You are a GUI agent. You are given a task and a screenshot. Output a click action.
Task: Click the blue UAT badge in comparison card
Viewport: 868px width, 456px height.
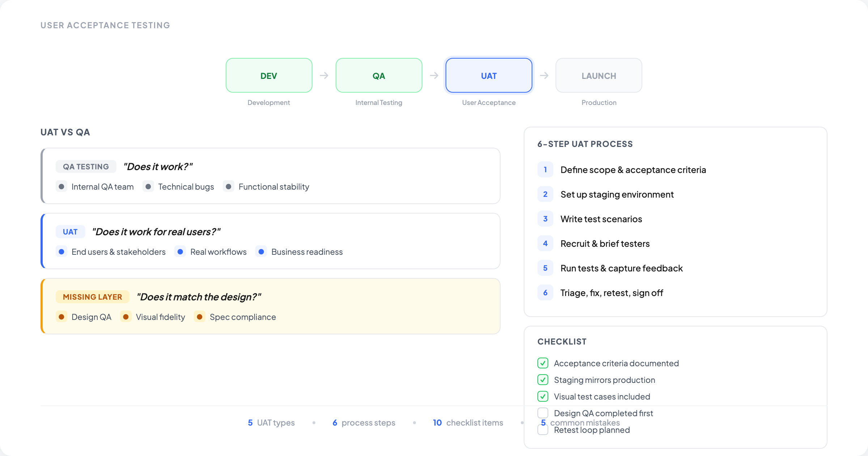(x=70, y=232)
